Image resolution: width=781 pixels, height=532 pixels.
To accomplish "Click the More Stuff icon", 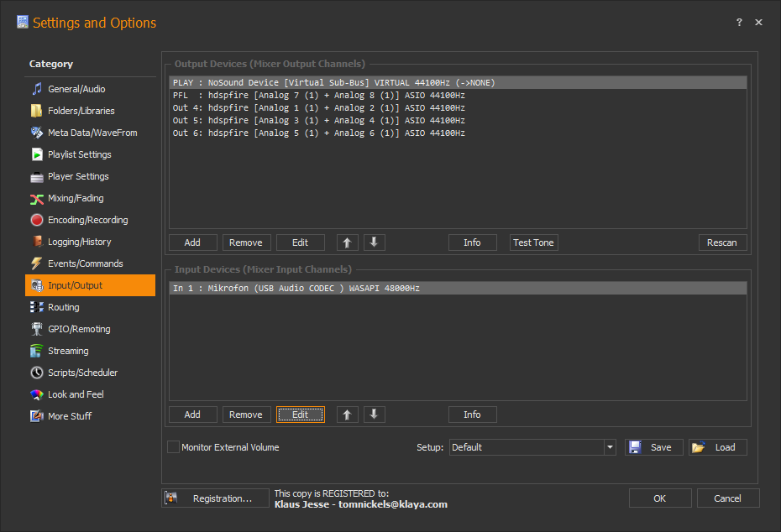I will (x=37, y=416).
